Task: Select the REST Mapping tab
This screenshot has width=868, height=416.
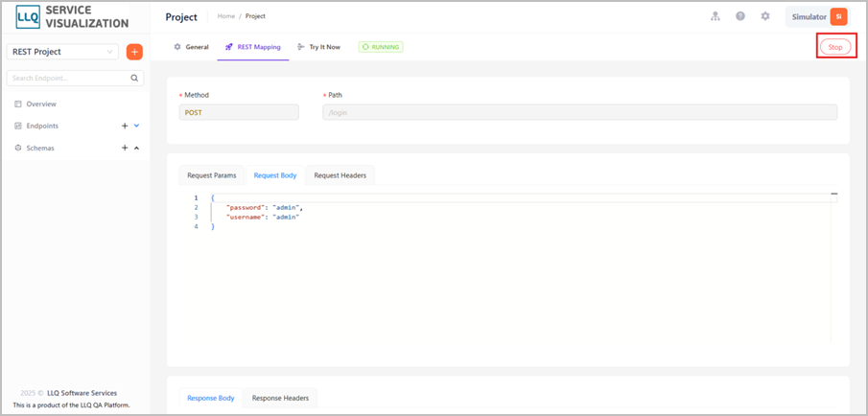Action: pos(253,47)
